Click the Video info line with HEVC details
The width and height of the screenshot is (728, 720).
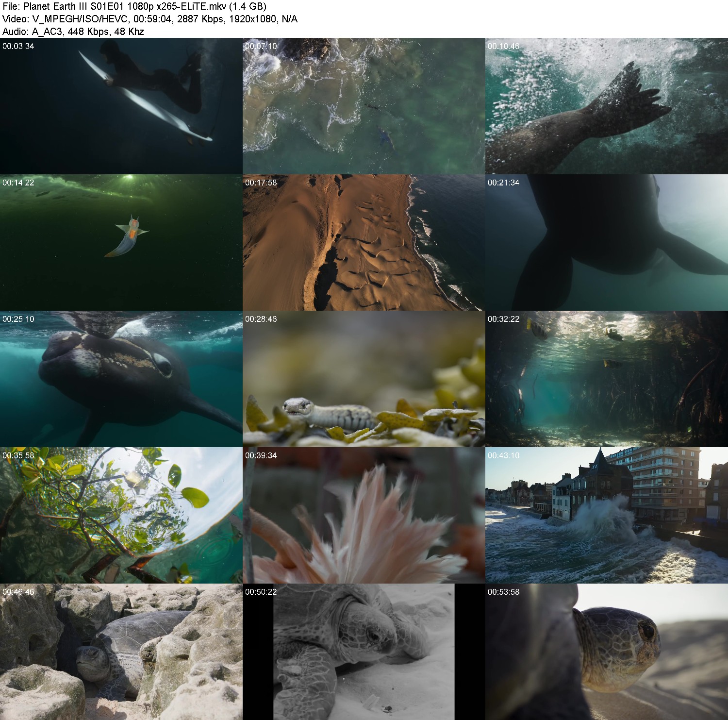tap(150, 19)
